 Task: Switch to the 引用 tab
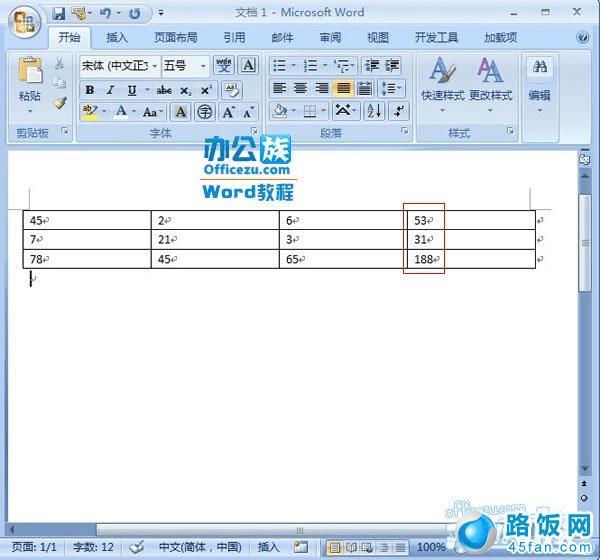point(234,38)
